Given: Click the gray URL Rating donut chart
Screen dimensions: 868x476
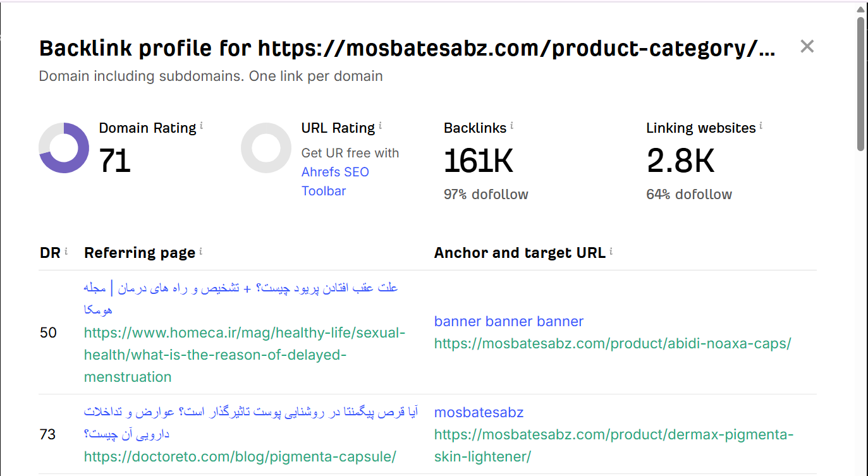Looking at the screenshot, I should tap(266, 148).
